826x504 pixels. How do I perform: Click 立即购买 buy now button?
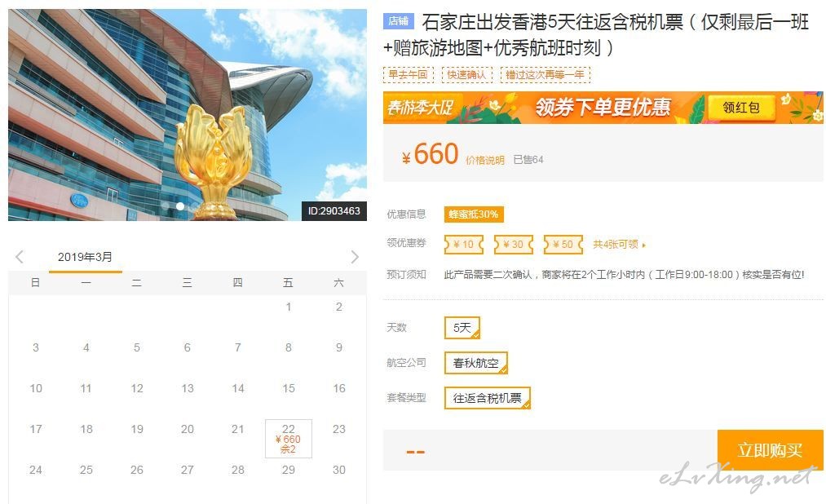770,450
